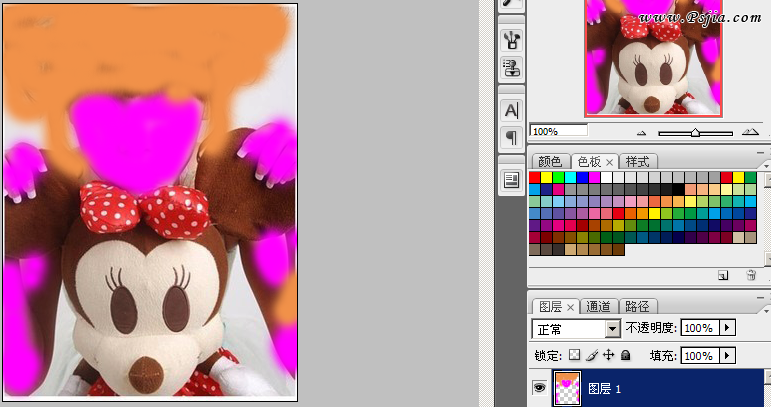771x407 pixels.
Task: Click the 填充 100% value field
Action: click(700, 355)
